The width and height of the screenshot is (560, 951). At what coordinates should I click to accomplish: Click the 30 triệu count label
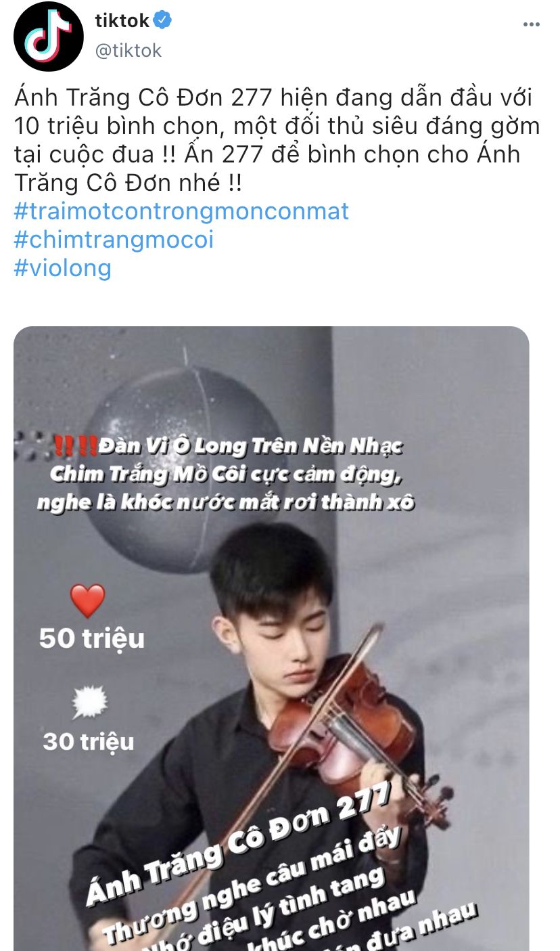pyautogui.click(x=89, y=742)
